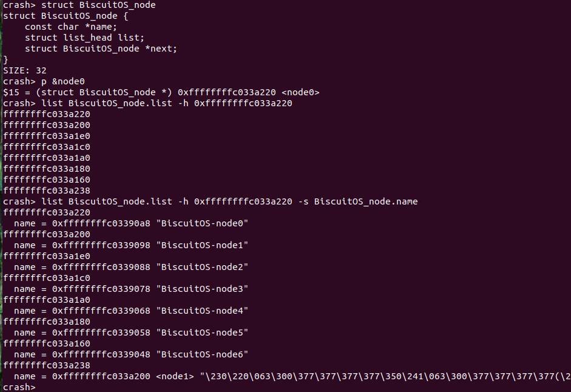This screenshot has width=571, height=392.
Task: Click the "struct BiscuitOS_node *next;" member line
Action: pyautogui.click(x=101, y=49)
